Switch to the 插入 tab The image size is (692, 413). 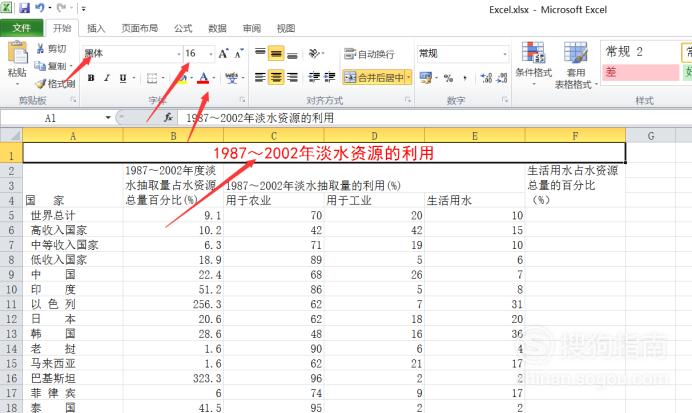pos(96,28)
